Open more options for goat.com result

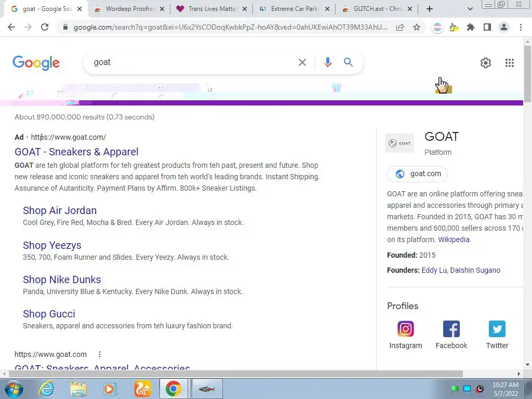(x=99, y=354)
